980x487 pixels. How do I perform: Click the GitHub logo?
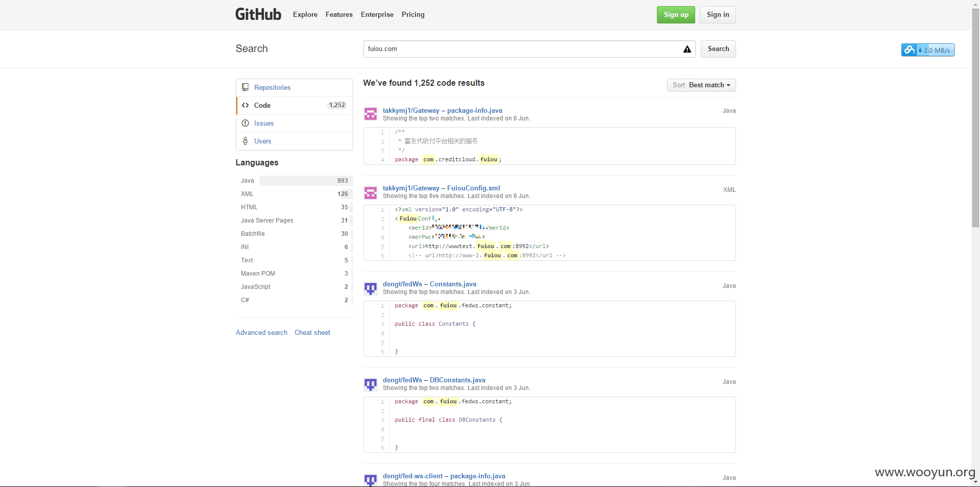[x=258, y=14]
